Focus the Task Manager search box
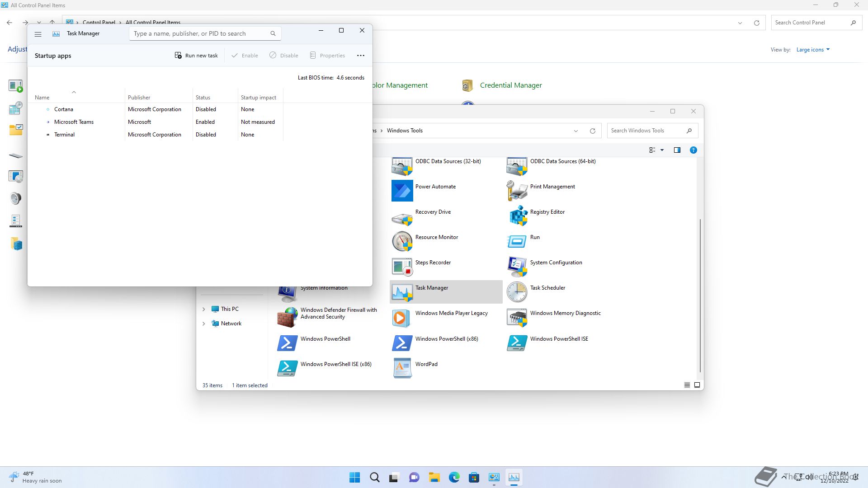 tap(205, 33)
